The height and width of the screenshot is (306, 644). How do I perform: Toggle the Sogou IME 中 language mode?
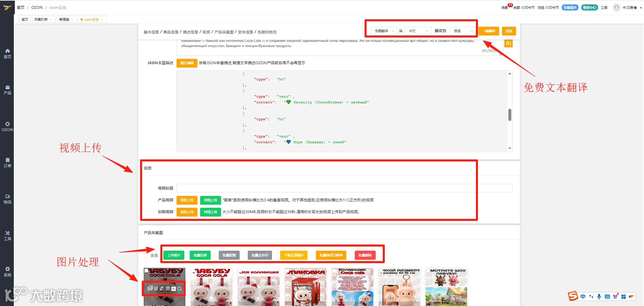coord(583,297)
